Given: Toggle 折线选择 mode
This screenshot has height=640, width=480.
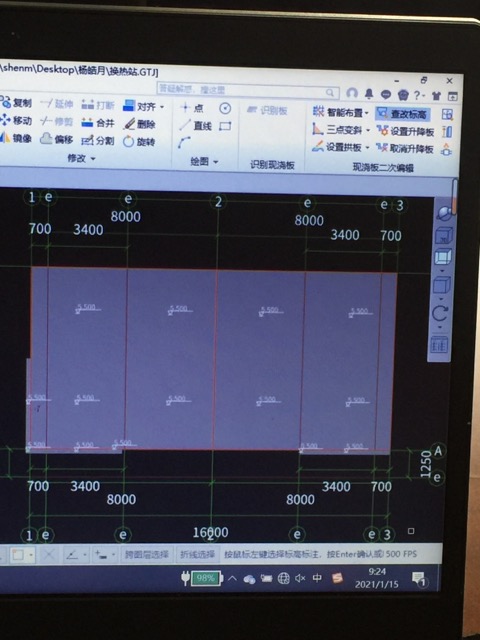Looking at the screenshot, I should [198, 554].
